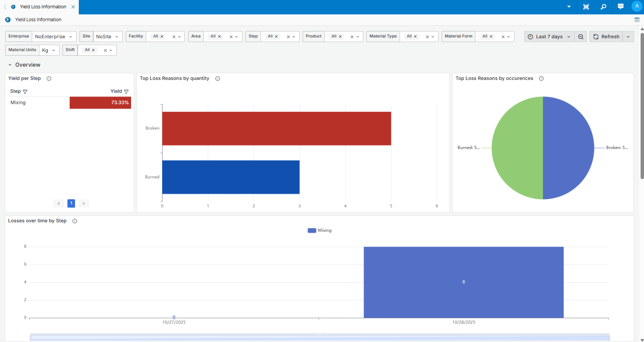Click info icon next to Top Loss Reasons by quantity
644x342 pixels.
pos(218,78)
